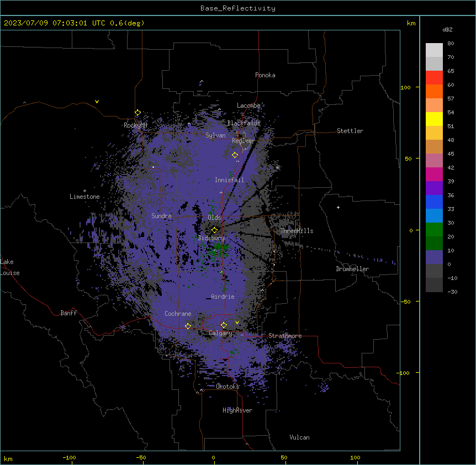This screenshot has width=476, height=465.
Task: Click the -50 tick on the right vertical axis
Action: (x=405, y=302)
